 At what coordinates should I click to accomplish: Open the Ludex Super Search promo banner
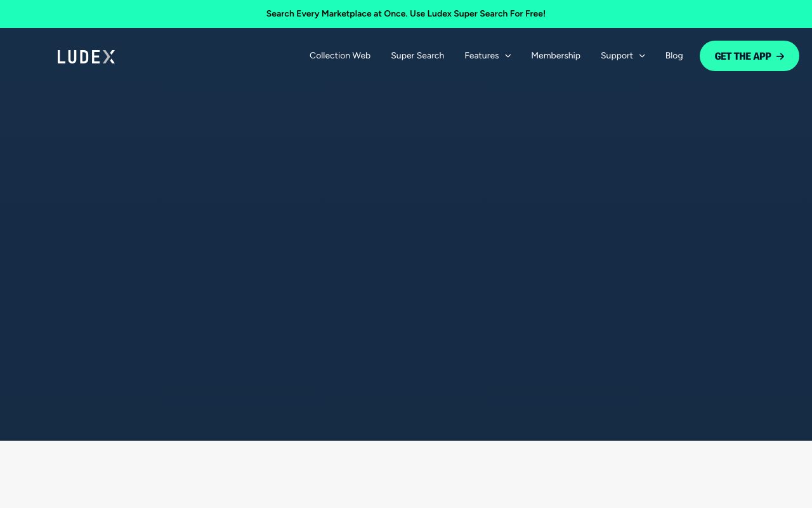pyautogui.click(x=406, y=14)
